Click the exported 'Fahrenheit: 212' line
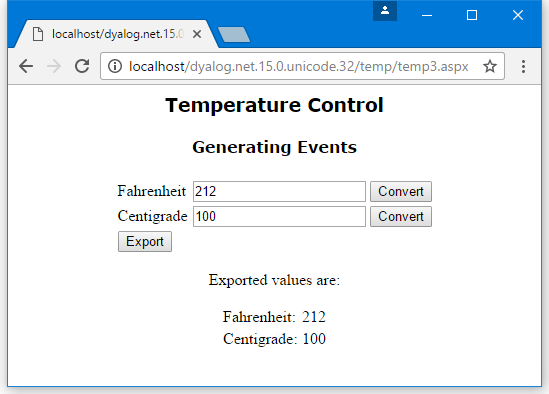 pos(274,317)
